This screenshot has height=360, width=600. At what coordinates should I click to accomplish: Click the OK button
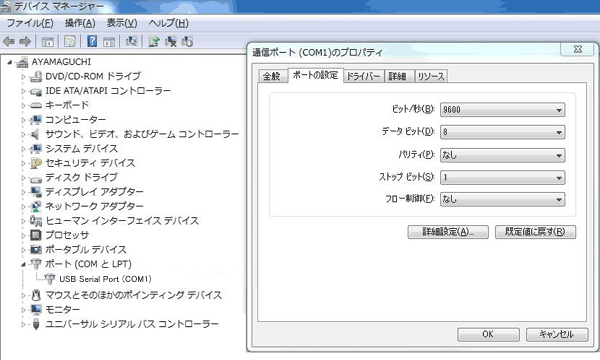pyautogui.click(x=488, y=334)
